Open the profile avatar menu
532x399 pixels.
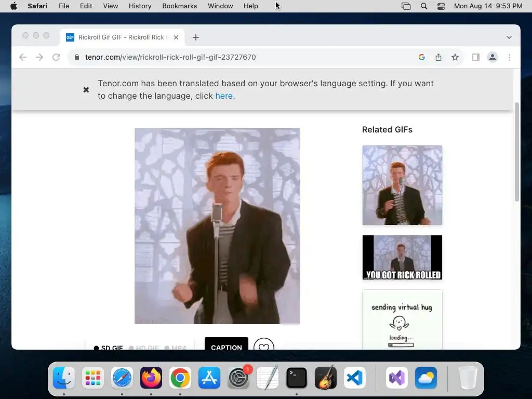(493, 57)
